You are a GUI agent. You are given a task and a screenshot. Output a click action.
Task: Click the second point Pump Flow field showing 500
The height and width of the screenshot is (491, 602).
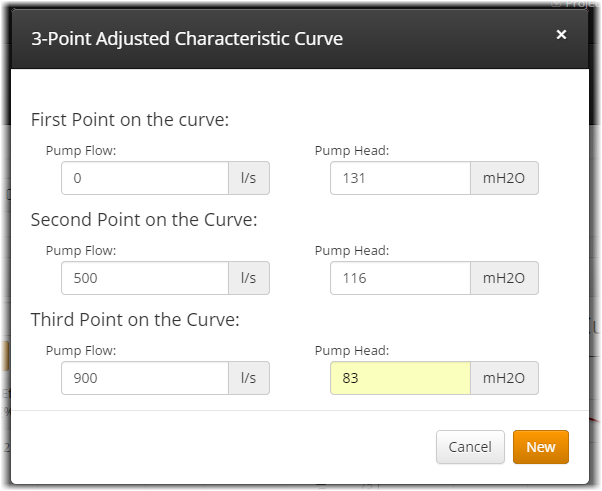145,278
